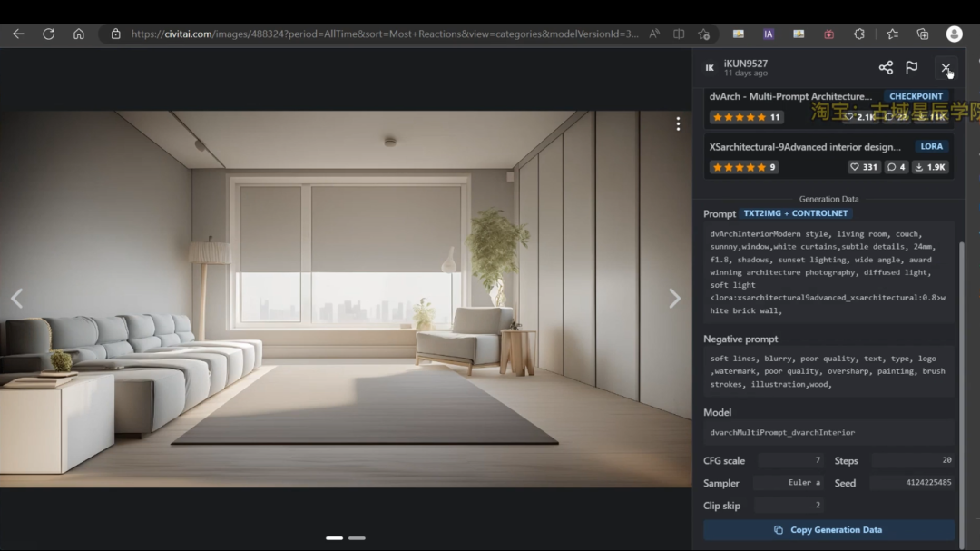Image resolution: width=980 pixels, height=551 pixels.
Task: Open the iKUN9527 user profile
Action: (745, 64)
